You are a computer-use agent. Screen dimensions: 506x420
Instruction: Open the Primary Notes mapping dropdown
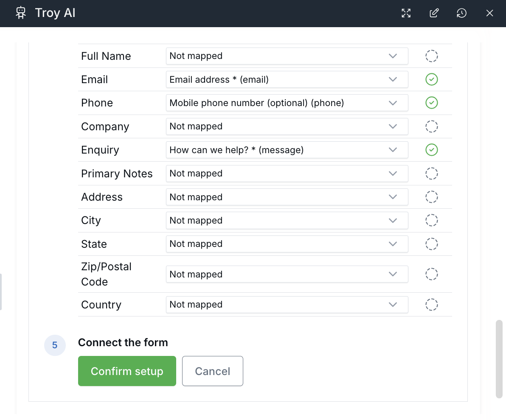tap(287, 174)
